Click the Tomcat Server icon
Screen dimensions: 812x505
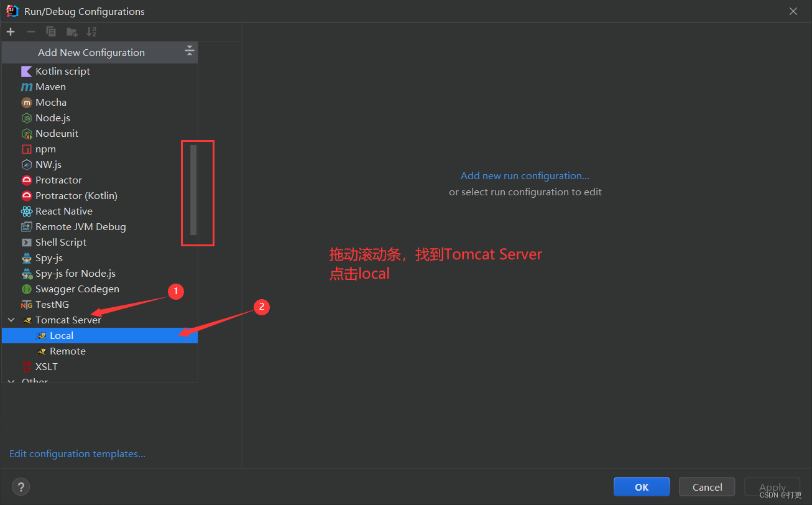26,320
